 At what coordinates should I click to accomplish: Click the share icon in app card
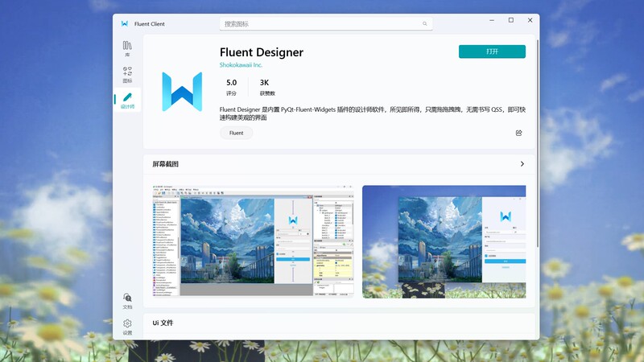[x=518, y=133]
